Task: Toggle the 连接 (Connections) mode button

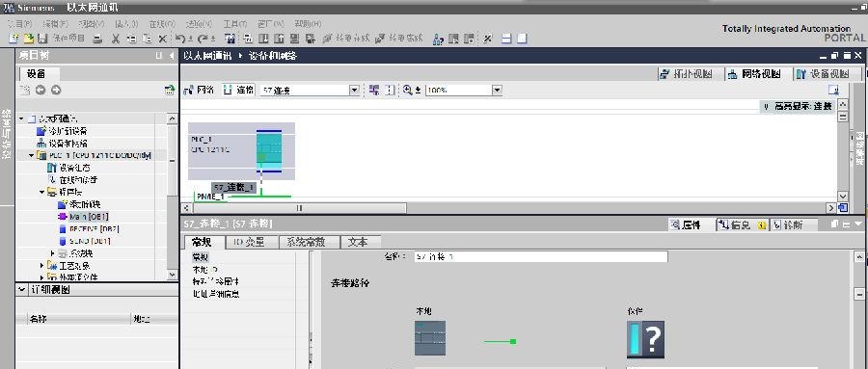Action: pos(238,90)
